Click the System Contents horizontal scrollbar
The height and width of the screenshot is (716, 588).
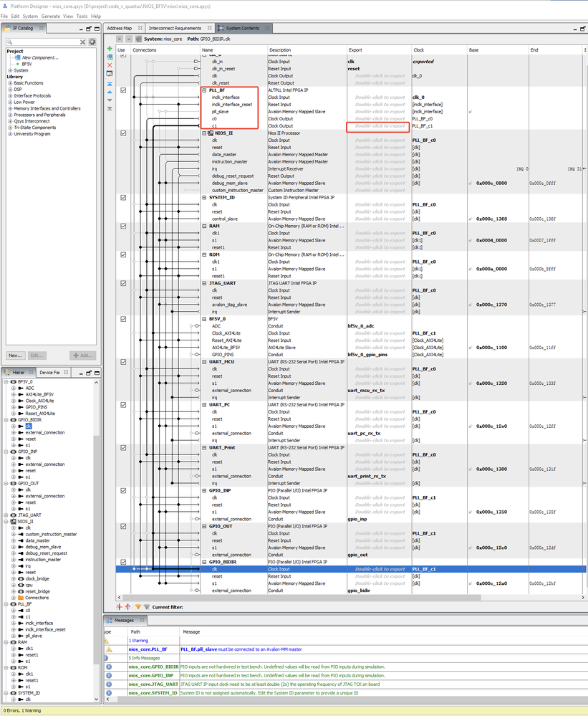point(302,597)
